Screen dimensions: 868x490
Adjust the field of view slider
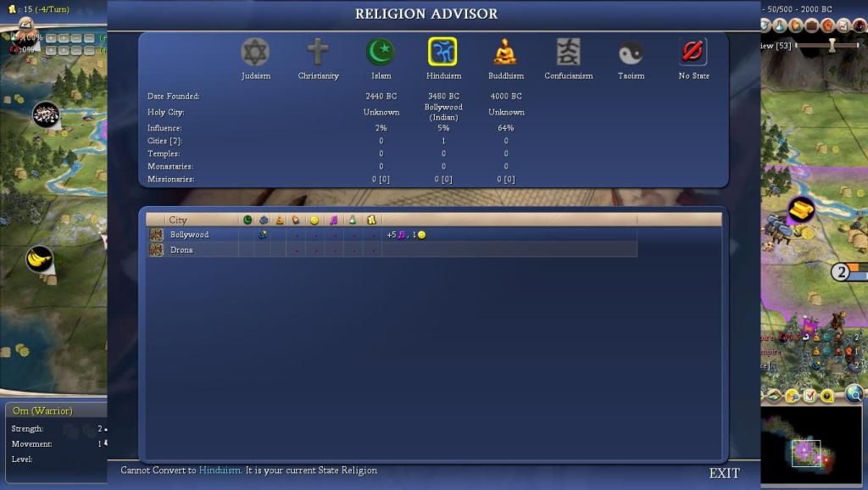point(832,46)
